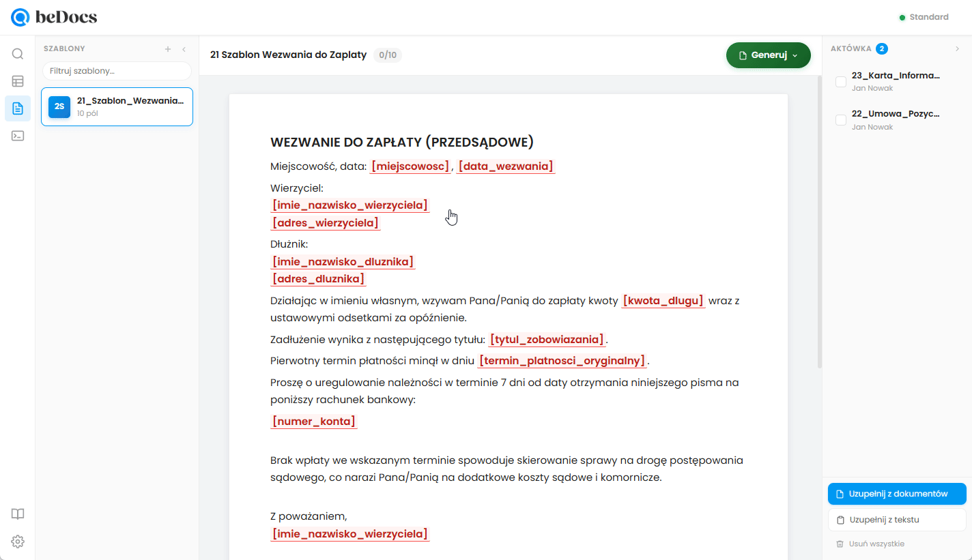Click the title 21 Szablon Wezwania do Zaplaty

[x=288, y=55]
